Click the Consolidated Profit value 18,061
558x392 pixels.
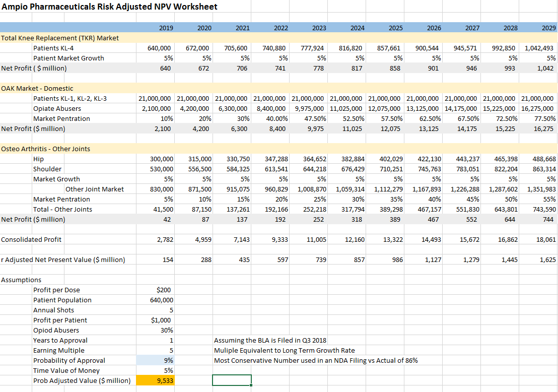coord(546,239)
